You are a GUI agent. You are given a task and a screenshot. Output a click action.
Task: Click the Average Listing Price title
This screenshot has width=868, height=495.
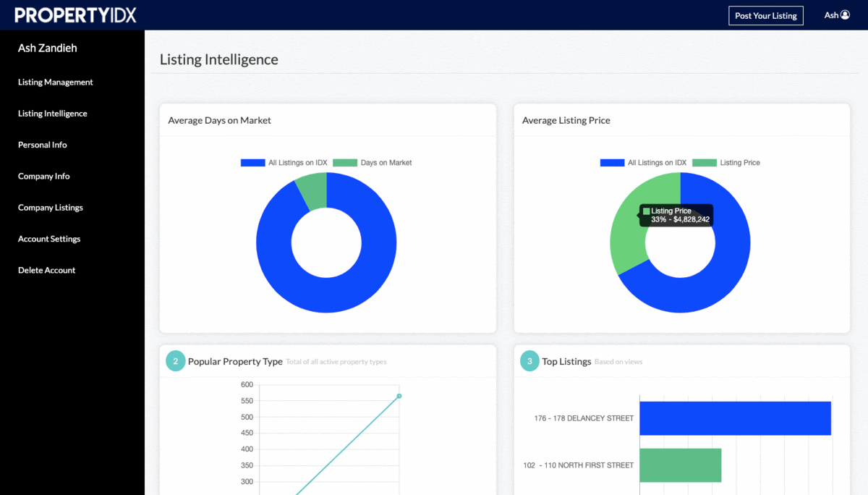(x=566, y=120)
